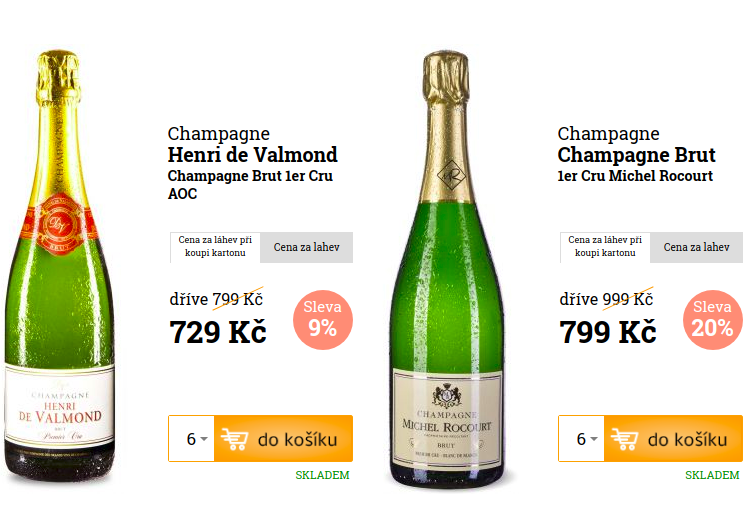Open Henri de Valmond product title link
747x525 pixels.
coord(252,155)
